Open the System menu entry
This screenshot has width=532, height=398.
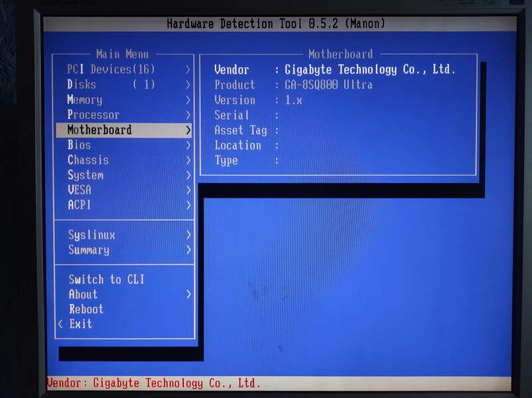click(x=124, y=175)
